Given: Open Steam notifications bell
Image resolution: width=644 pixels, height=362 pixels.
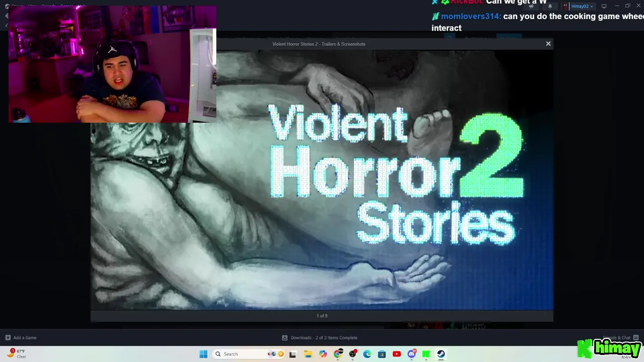Looking at the screenshot, I should tap(550, 6).
